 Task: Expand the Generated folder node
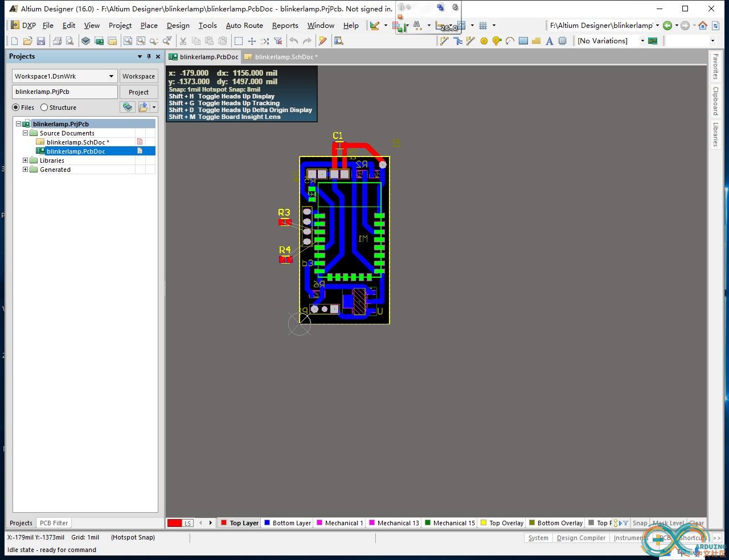[x=25, y=170]
